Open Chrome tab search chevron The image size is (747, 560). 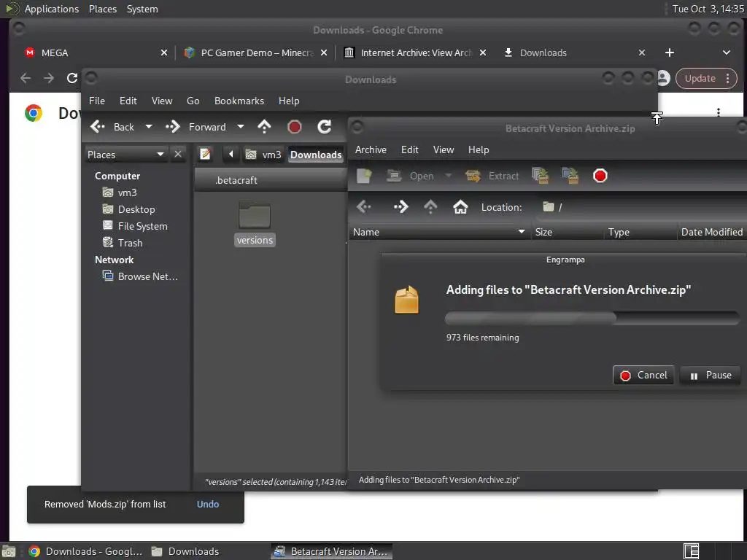coord(726,52)
